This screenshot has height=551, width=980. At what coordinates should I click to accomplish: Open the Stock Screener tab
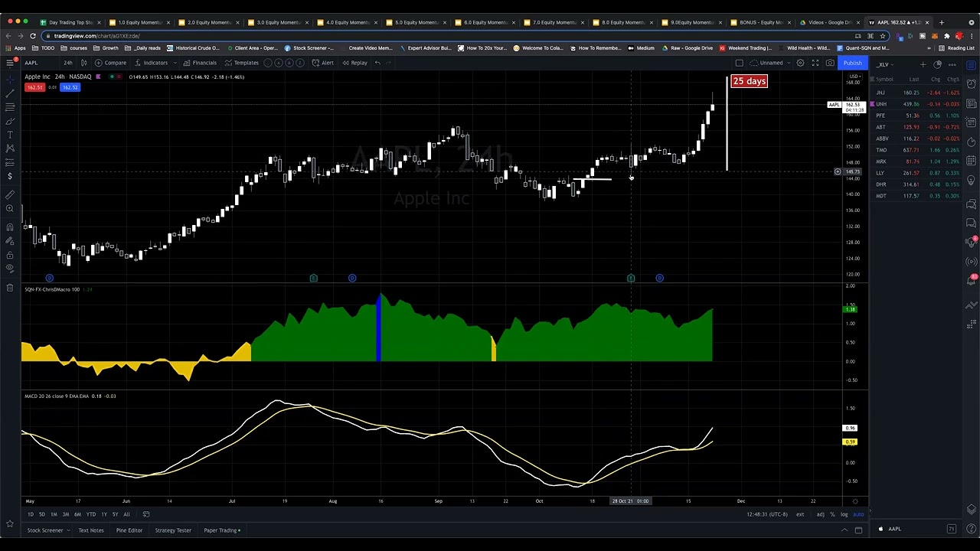pyautogui.click(x=45, y=530)
